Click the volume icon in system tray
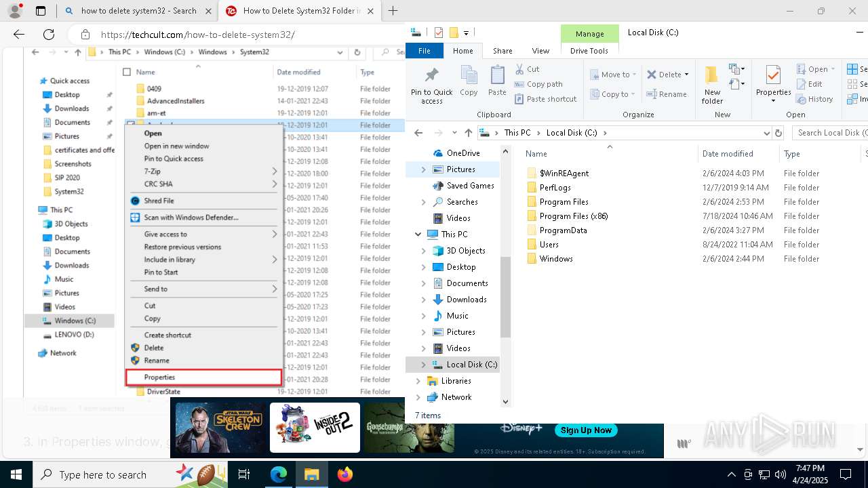This screenshot has height=488, width=868. (x=781, y=474)
